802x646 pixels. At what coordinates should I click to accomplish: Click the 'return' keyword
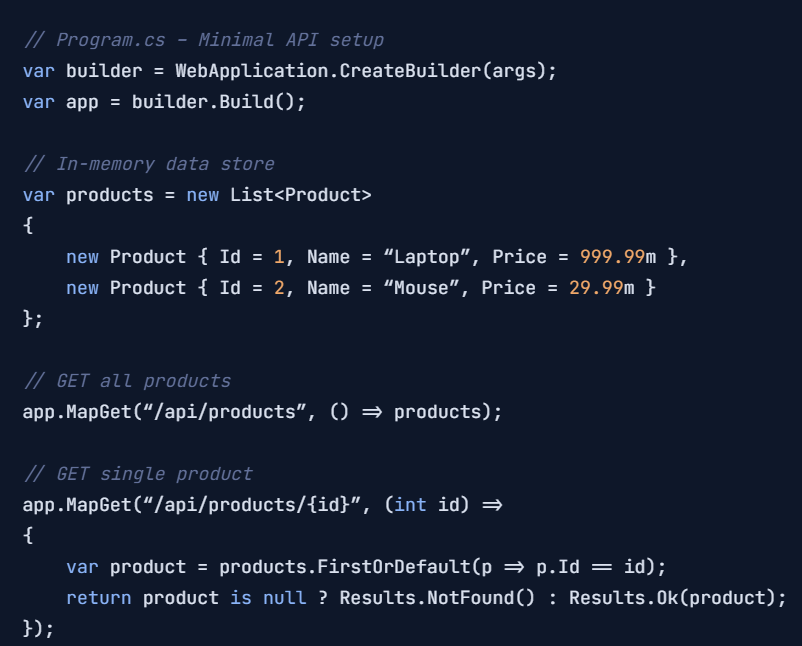[99, 598]
